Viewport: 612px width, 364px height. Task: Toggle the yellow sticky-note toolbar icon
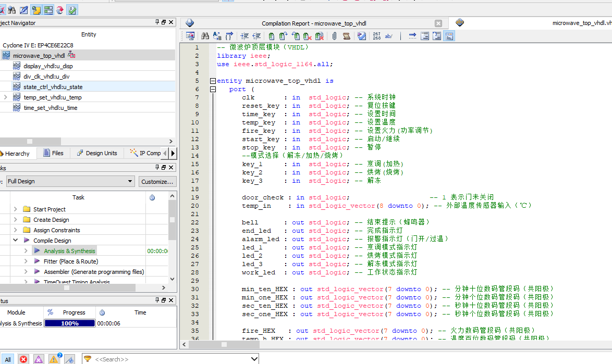pyautogui.click(x=36, y=10)
